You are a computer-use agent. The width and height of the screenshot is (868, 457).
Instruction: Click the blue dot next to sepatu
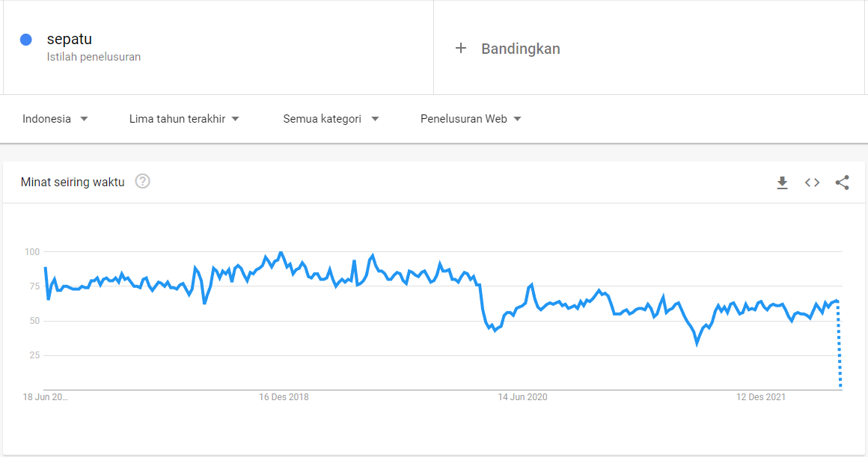tap(26, 40)
